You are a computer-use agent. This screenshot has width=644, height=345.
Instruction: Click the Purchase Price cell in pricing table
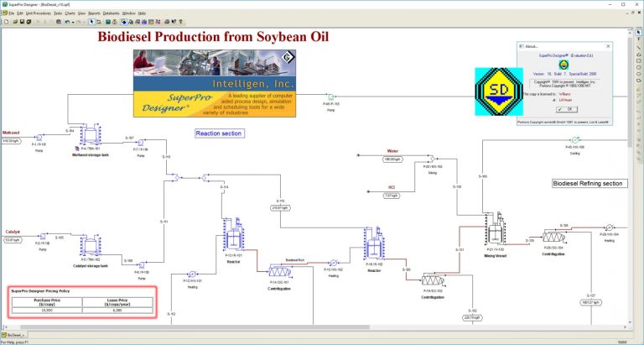pyautogui.click(x=47, y=302)
